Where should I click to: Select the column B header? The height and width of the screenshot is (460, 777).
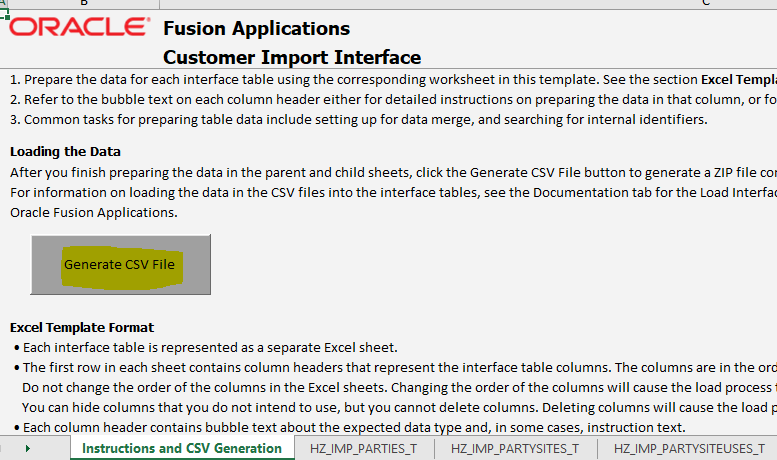[84, 4]
